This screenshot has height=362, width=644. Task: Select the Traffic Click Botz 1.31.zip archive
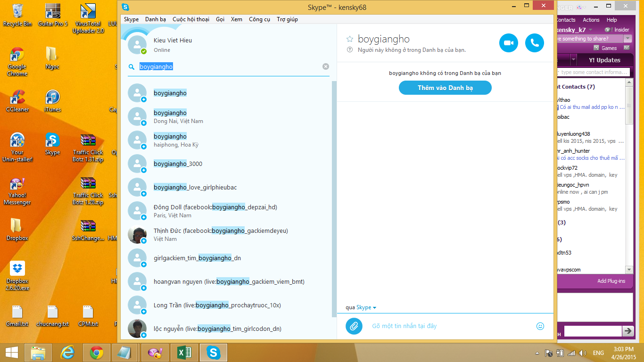click(x=88, y=148)
